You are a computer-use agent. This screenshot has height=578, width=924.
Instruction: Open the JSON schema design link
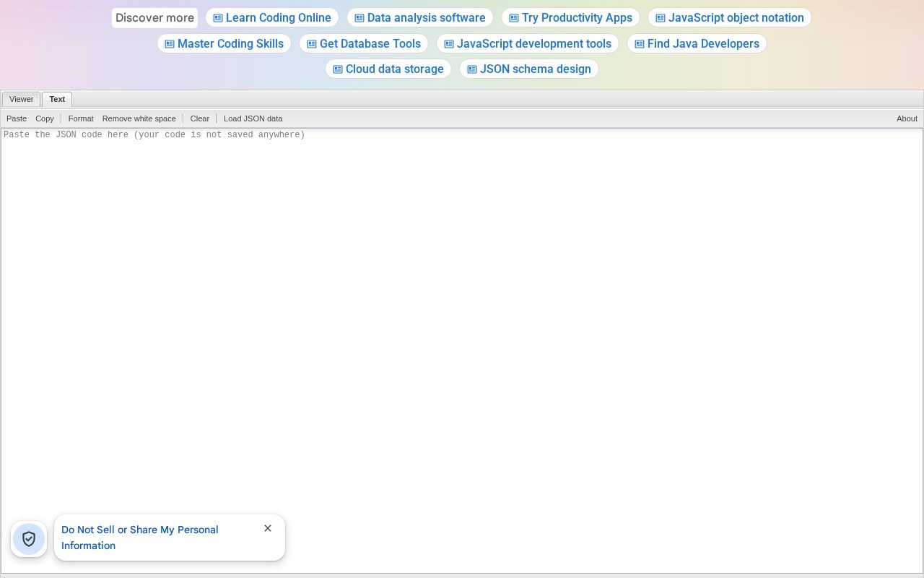coord(529,69)
